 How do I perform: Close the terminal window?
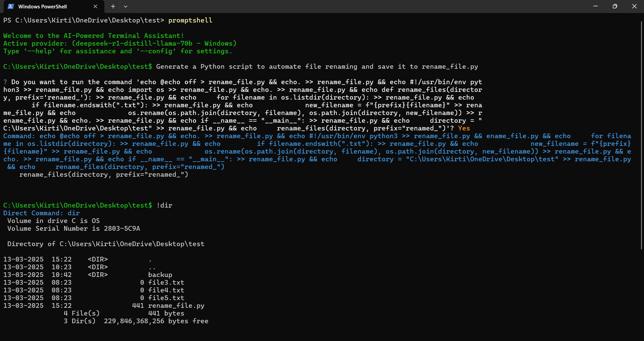tap(634, 6)
